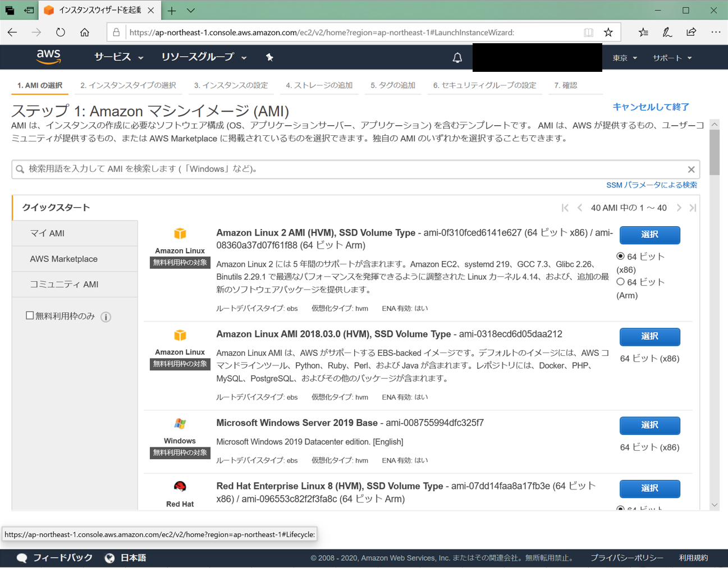Click the scrollbar down arrow
728x568 pixels.
pyautogui.click(x=715, y=505)
